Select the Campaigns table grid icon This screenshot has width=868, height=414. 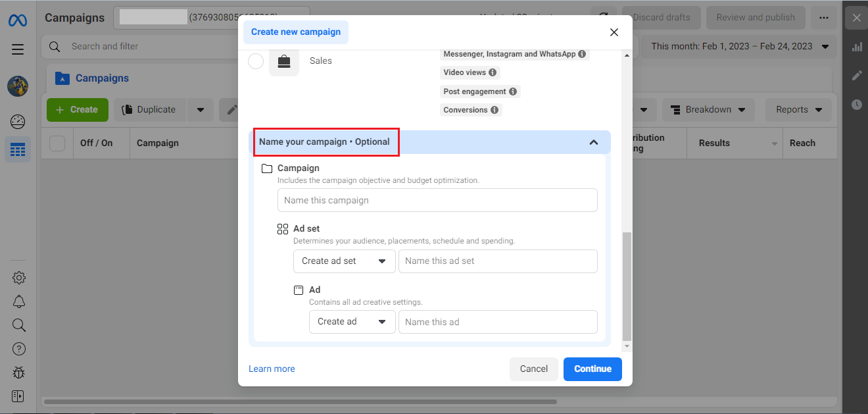[x=18, y=150]
